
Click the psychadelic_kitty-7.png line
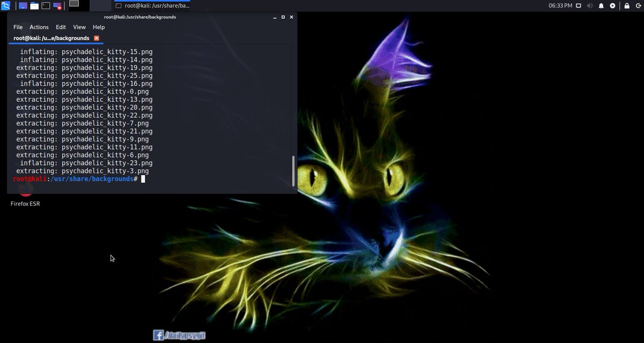click(x=82, y=123)
